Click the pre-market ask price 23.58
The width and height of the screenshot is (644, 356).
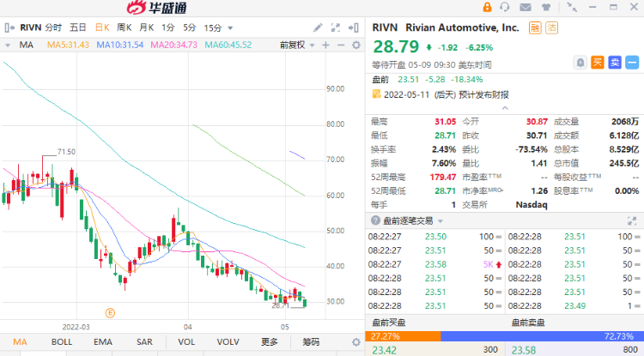524,350
